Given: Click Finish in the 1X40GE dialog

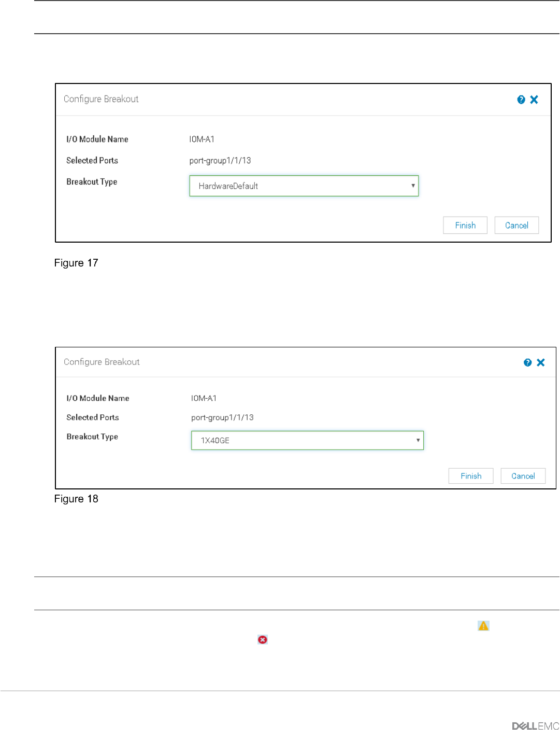Looking at the screenshot, I should point(471,476).
